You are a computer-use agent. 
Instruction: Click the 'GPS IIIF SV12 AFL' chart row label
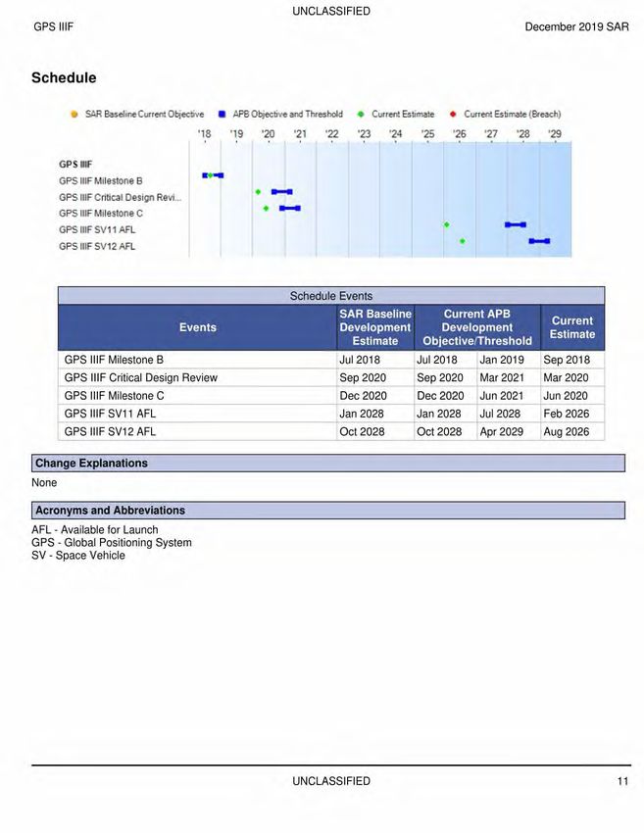tap(97, 246)
